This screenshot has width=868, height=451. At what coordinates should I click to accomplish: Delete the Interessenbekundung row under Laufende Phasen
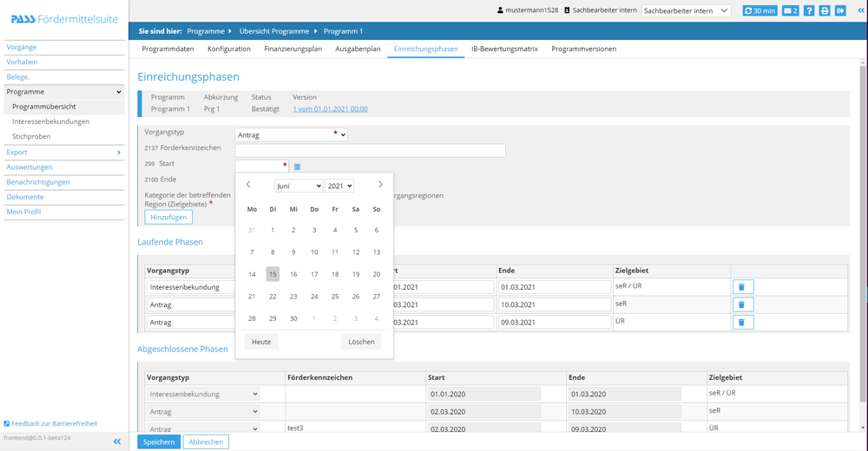tap(741, 287)
